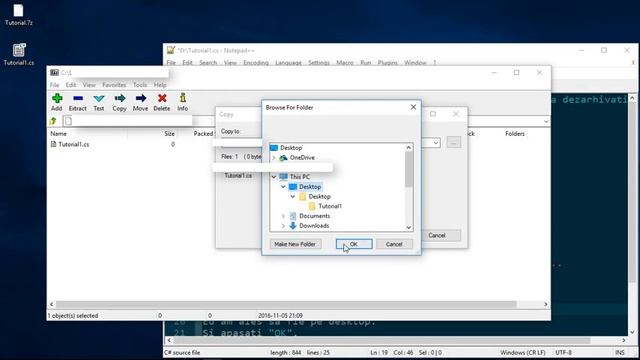Click the Extract toolbar icon
Viewport: 640px width, 360px height.
click(78, 102)
